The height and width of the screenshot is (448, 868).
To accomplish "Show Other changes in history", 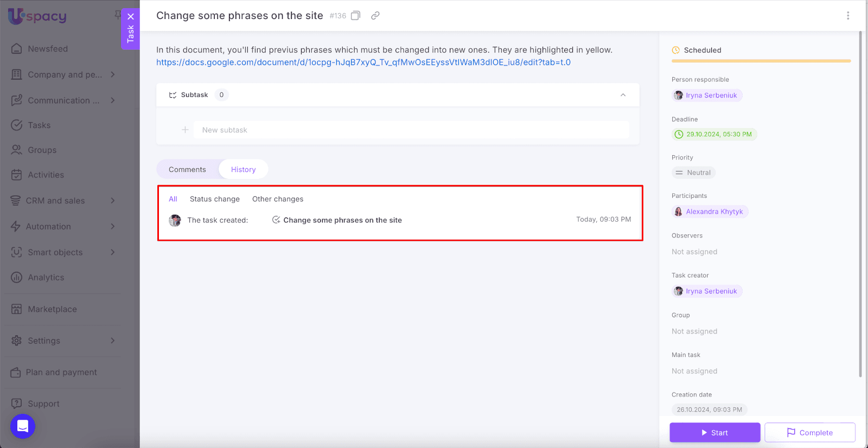I will click(278, 199).
